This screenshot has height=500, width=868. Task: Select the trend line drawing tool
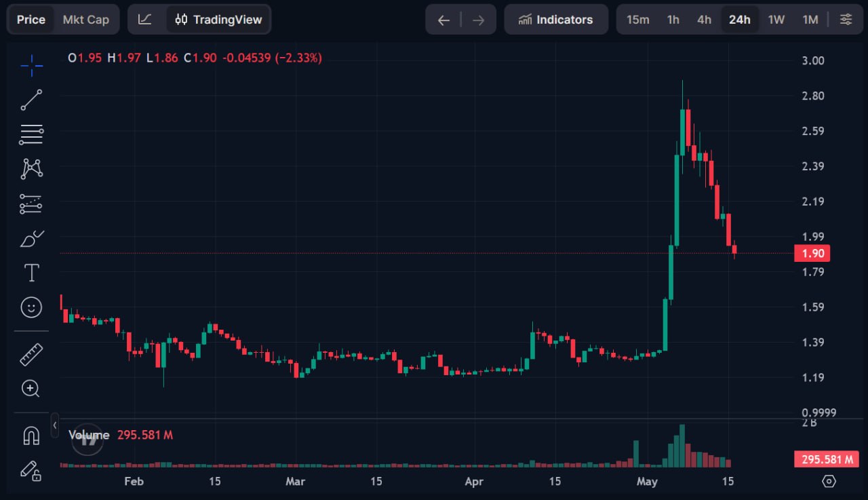31,100
